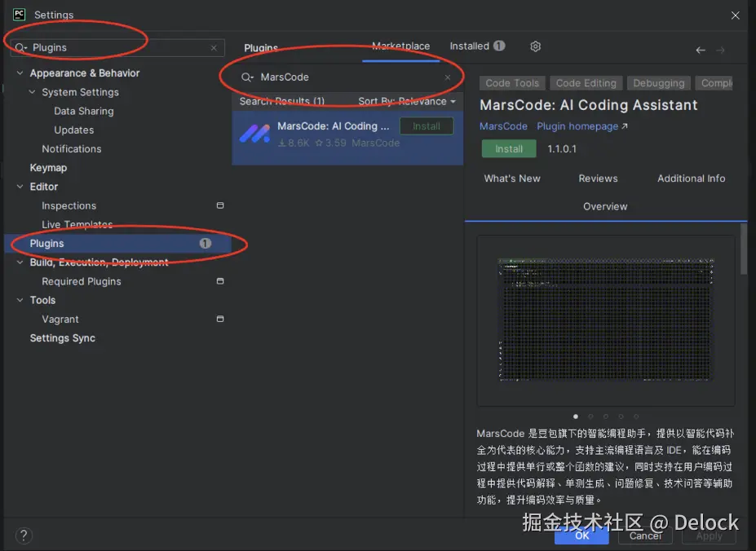The image size is (756, 551).
Task: Select the MarsCode: AI Coding search result
Action: click(x=347, y=138)
